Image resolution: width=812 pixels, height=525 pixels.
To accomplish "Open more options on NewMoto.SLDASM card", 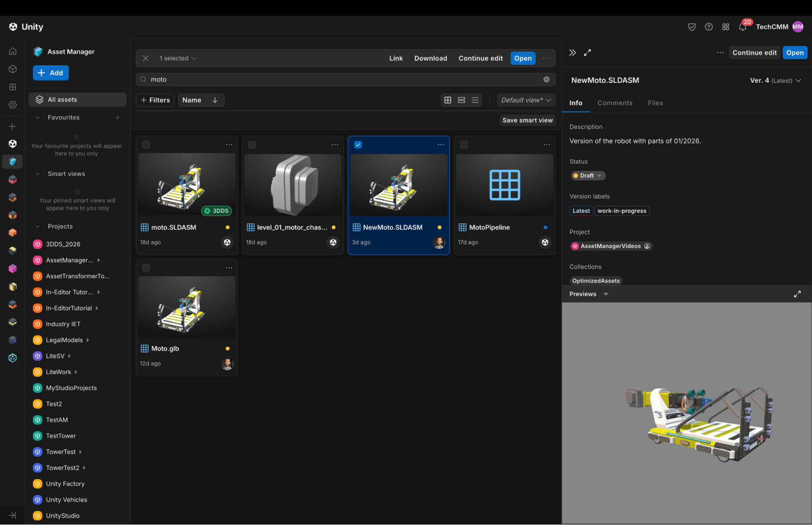I will click(441, 145).
